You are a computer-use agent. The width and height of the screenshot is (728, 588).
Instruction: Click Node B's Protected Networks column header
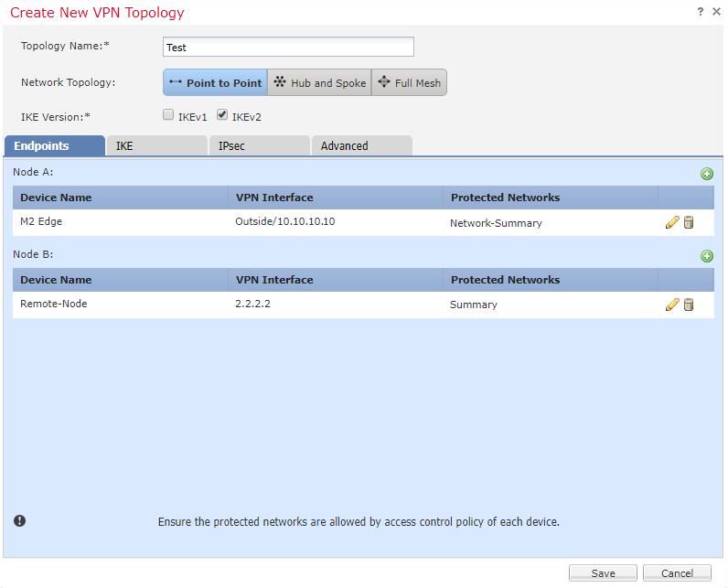(551, 280)
